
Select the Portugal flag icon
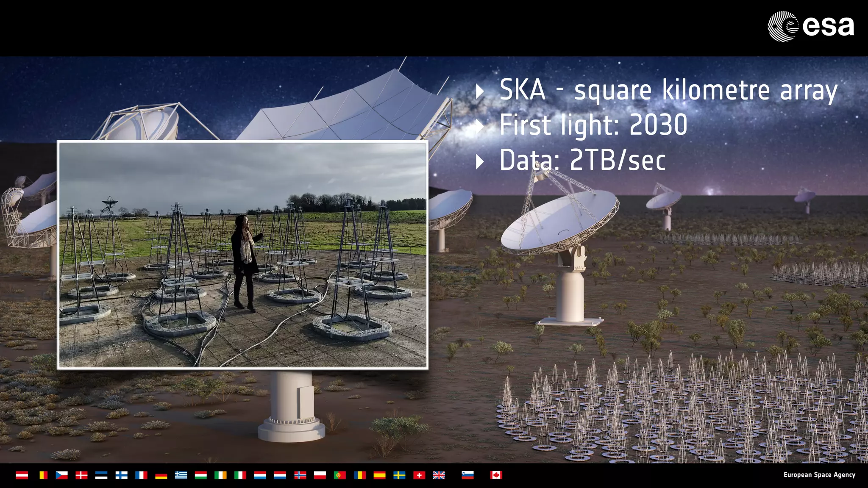(340, 475)
